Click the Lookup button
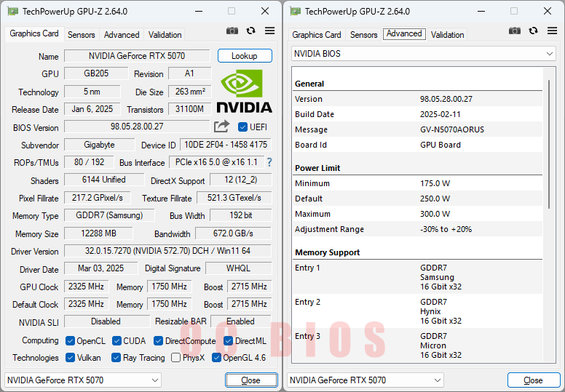This screenshot has width=565, height=392. (x=245, y=56)
